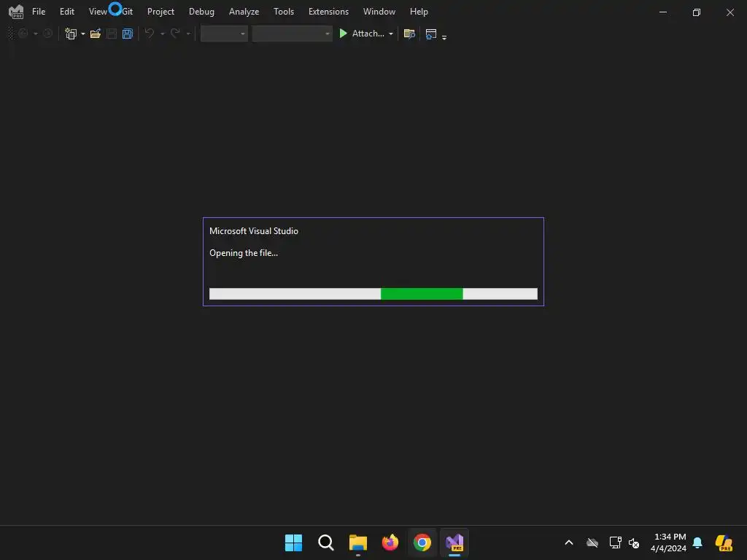Viewport: 747px width, 560px height.
Task: Open the Window menu
Action: pyautogui.click(x=379, y=12)
